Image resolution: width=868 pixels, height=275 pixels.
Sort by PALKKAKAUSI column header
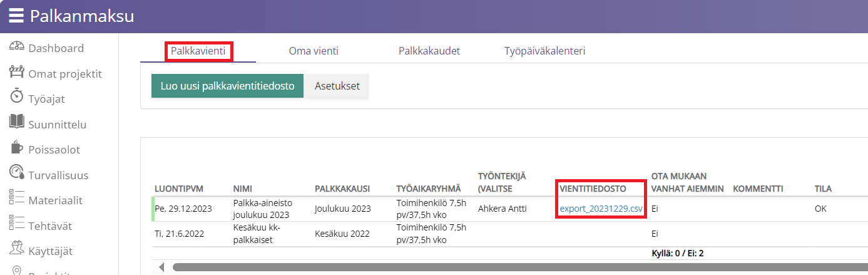tap(342, 189)
